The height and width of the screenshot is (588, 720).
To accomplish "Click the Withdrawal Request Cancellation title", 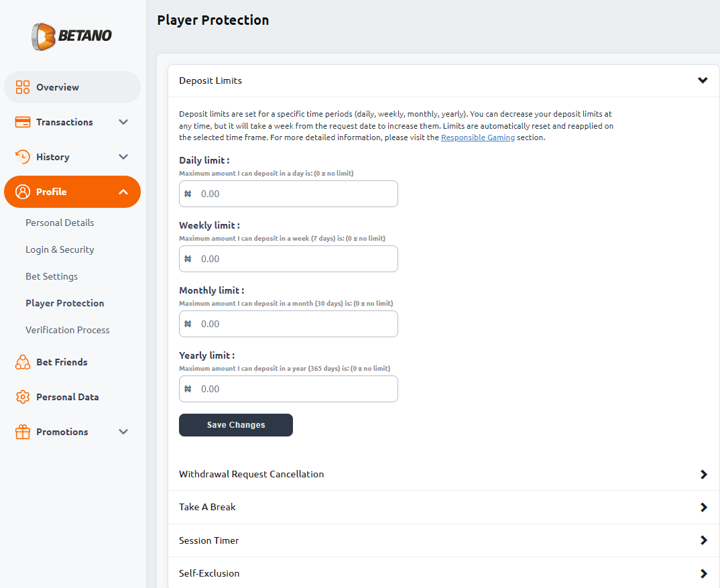I will tap(251, 474).
